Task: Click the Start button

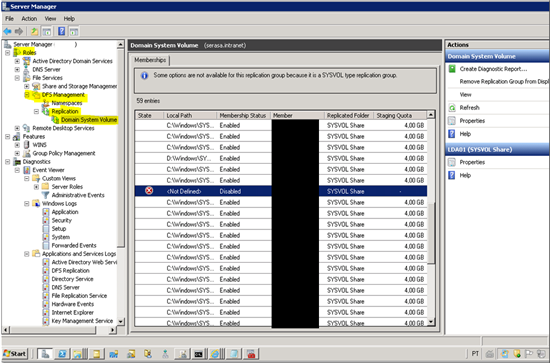Action: [x=15, y=354]
